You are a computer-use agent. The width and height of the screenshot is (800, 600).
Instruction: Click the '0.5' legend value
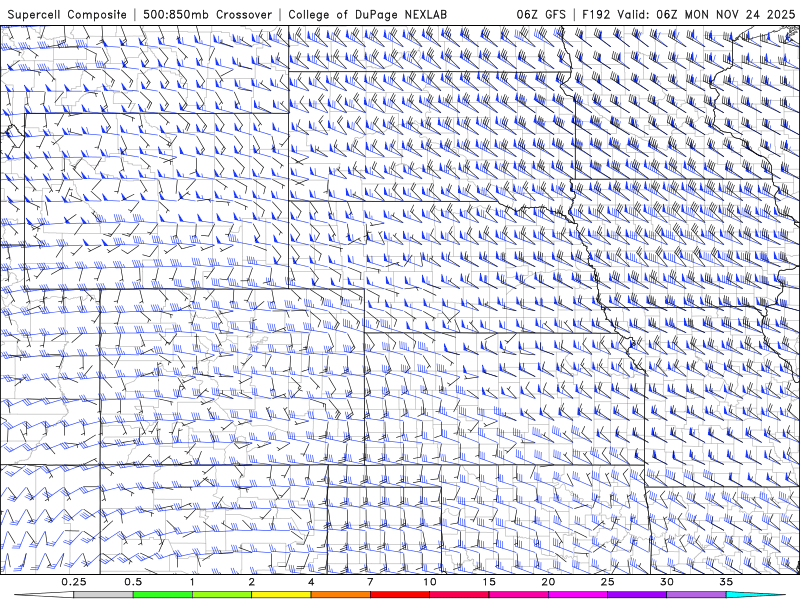point(133,582)
